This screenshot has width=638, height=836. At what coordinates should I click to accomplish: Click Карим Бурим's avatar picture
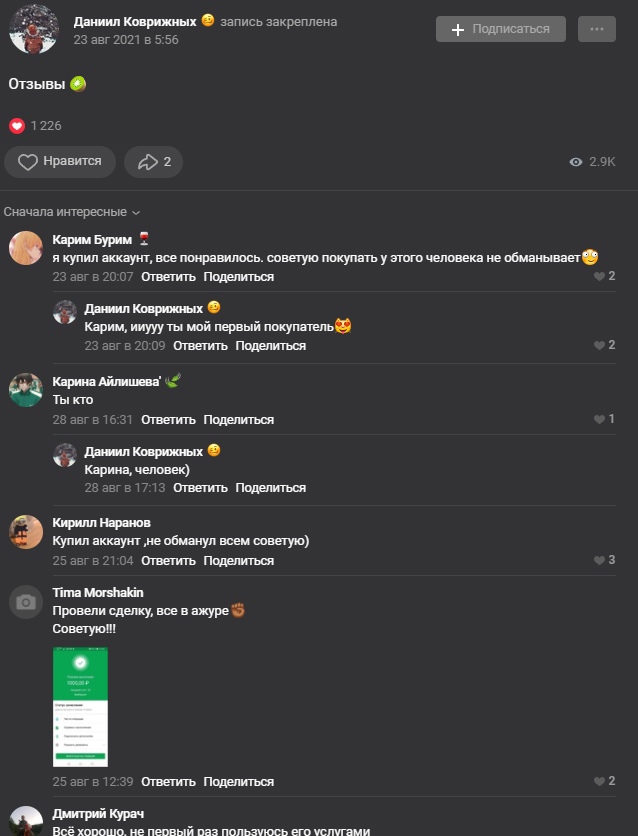tap(26, 248)
